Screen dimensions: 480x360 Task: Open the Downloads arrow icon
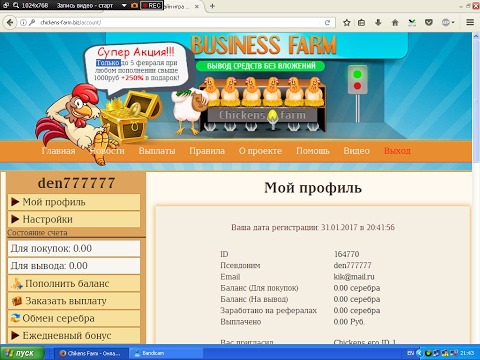click(378, 22)
